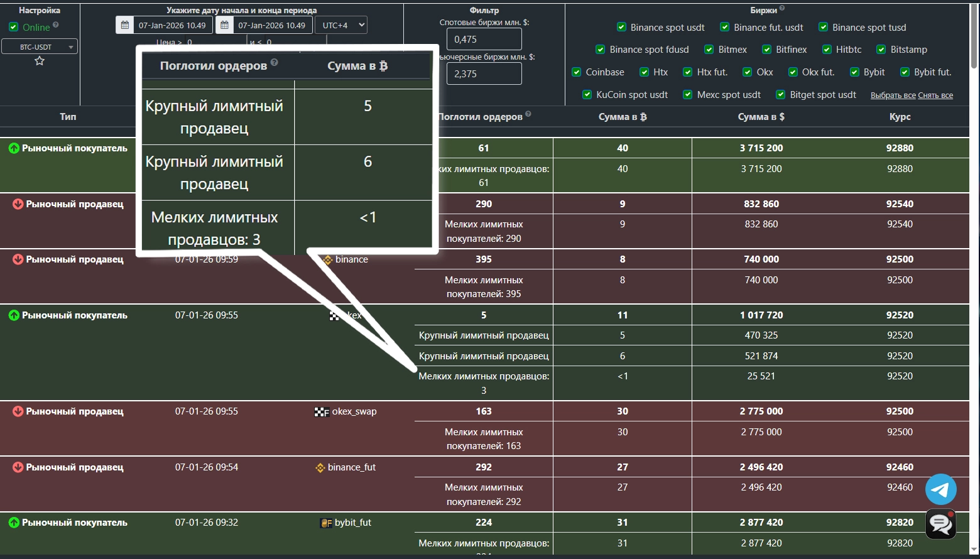Open the UTC+4 timezone dropdown
Image resolution: width=980 pixels, height=559 pixels.
(342, 25)
